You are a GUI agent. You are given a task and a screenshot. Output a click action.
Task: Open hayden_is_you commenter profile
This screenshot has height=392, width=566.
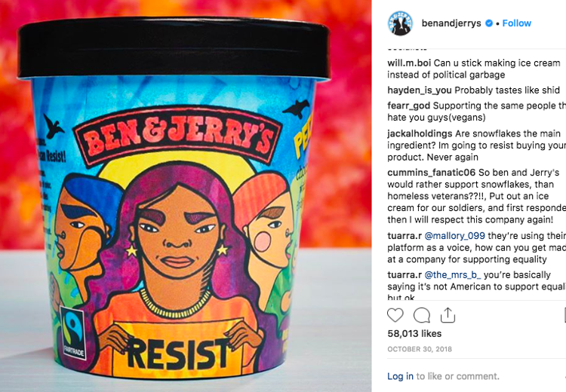[420, 90]
